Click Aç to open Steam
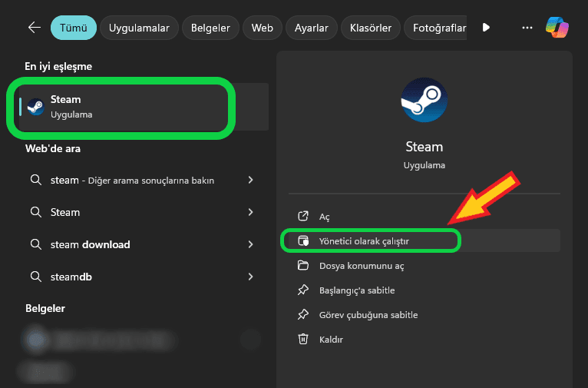 tap(324, 217)
